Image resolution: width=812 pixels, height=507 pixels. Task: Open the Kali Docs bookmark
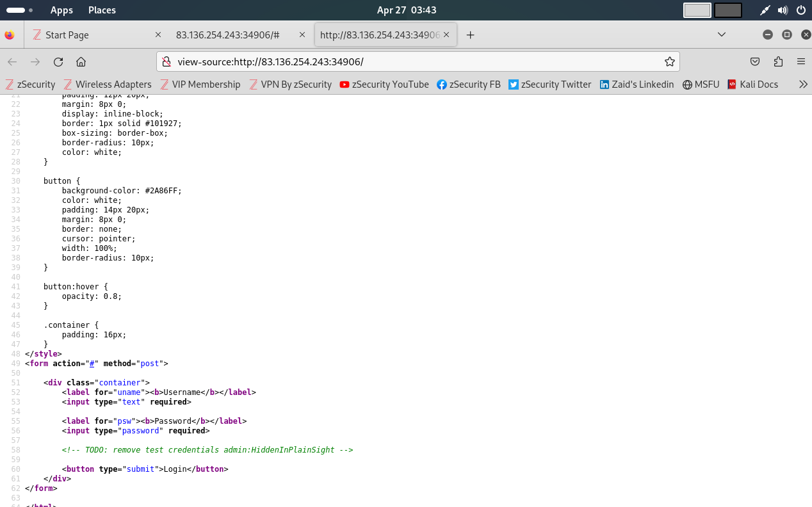point(754,84)
